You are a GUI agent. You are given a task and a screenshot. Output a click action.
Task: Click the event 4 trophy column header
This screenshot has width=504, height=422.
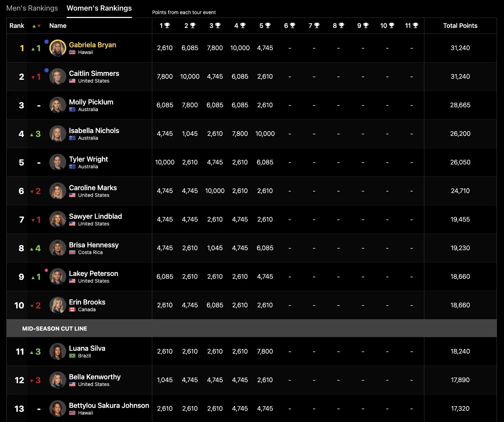click(x=240, y=25)
